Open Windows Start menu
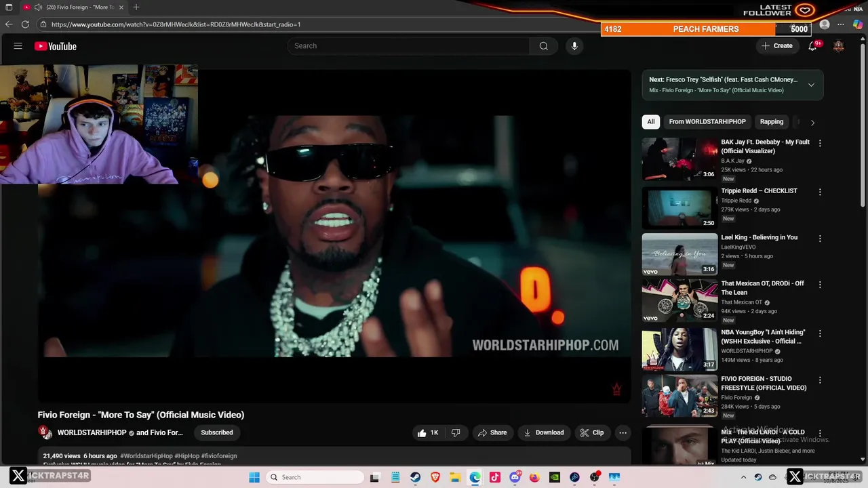 coord(254,477)
